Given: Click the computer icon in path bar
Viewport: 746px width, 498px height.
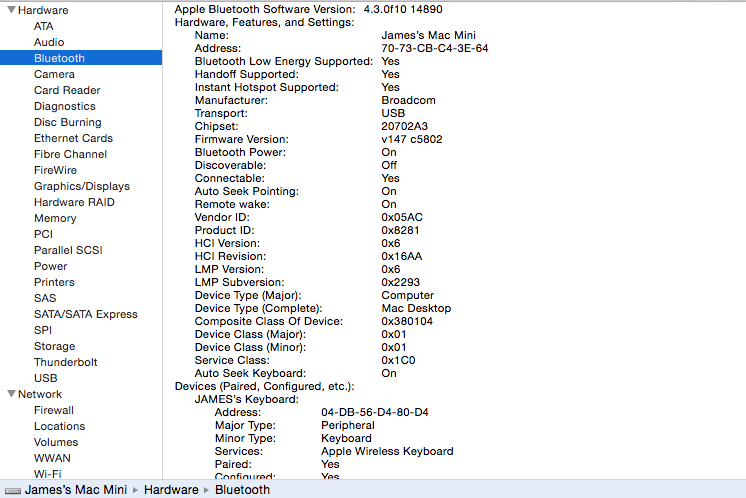Looking at the screenshot, I should click(13, 490).
